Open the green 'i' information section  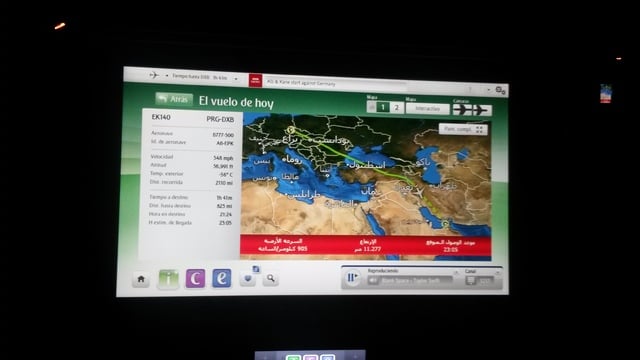169,279
